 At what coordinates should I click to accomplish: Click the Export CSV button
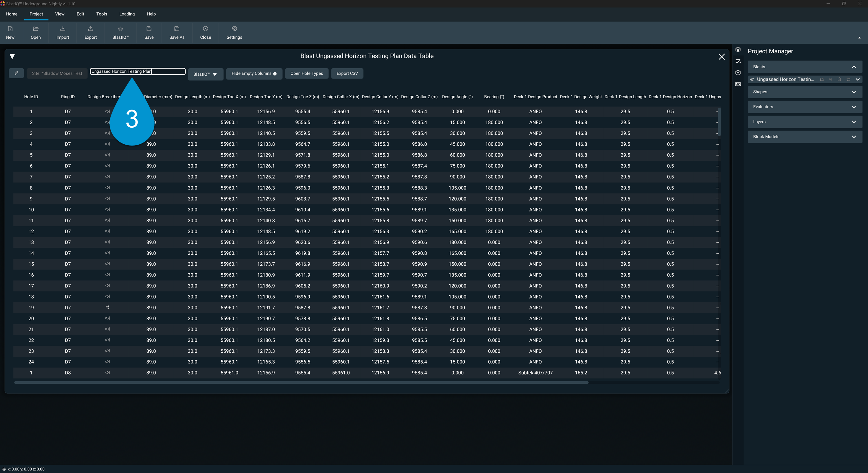tap(347, 73)
